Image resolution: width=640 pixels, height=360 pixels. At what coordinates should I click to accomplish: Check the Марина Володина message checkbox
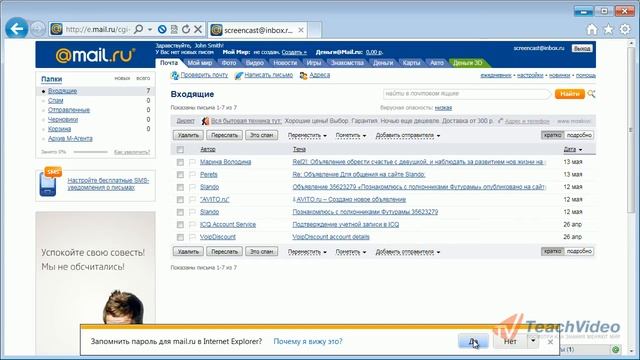(x=180, y=162)
